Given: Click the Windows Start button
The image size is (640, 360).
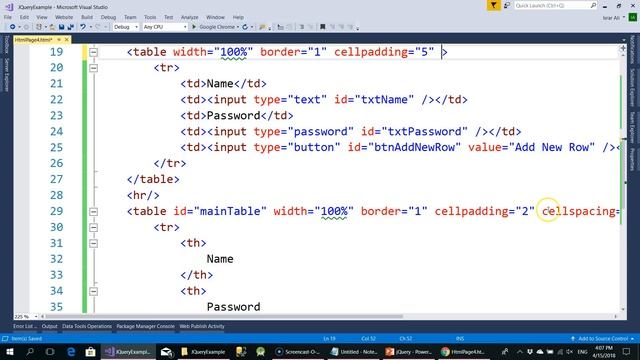Looking at the screenshot, I should click(x=10, y=351).
